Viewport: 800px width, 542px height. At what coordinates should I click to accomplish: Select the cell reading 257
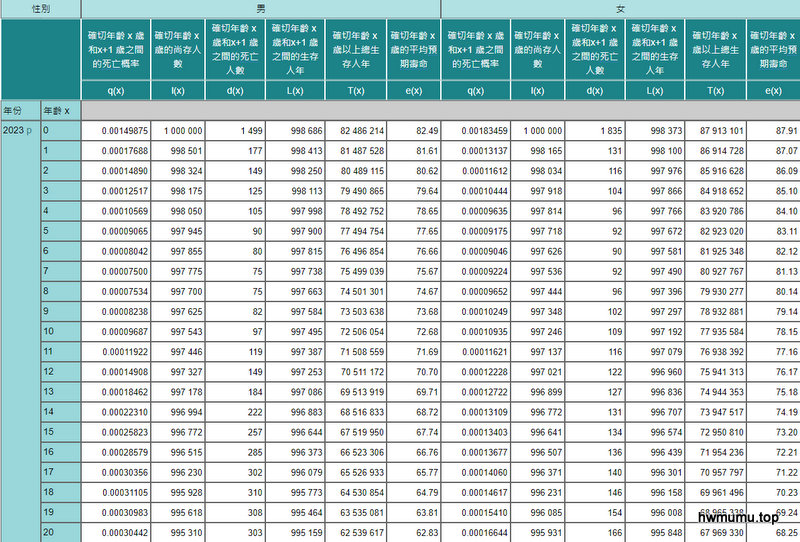pos(235,432)
